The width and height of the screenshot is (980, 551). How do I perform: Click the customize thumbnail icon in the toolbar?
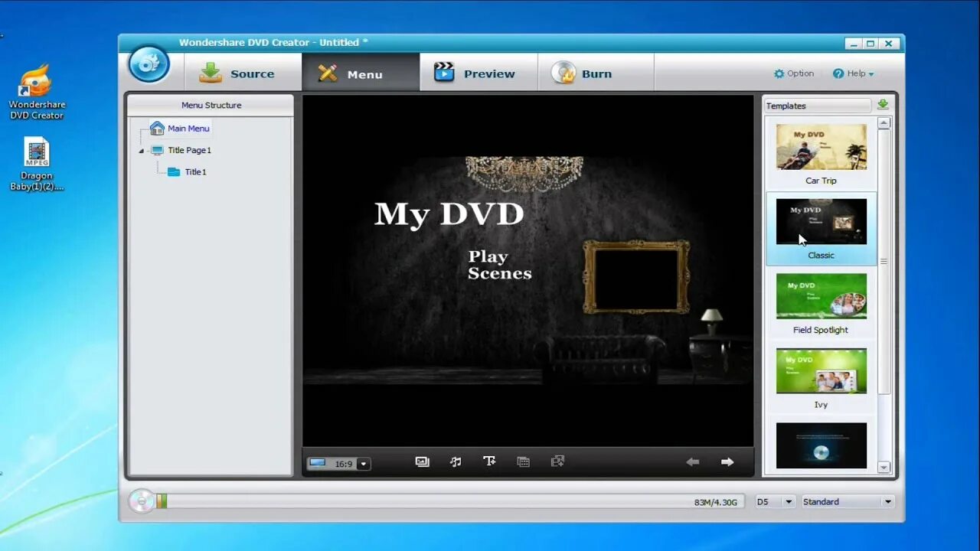523,461
